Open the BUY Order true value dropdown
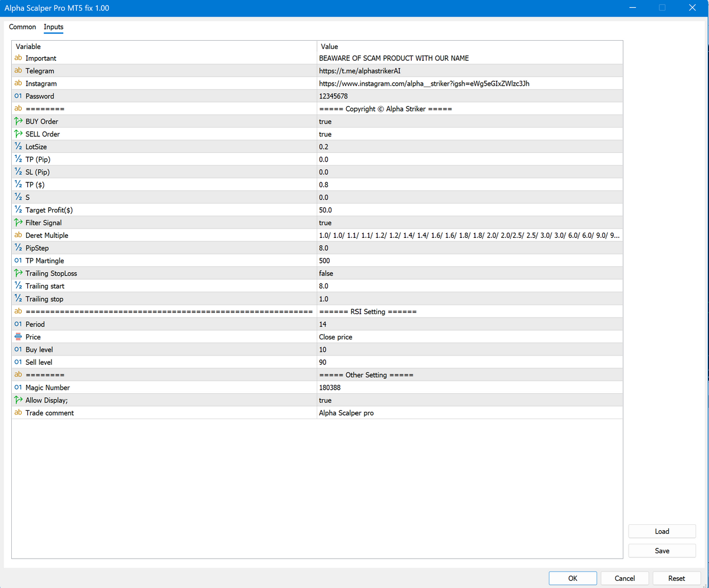Screen dimensions: 709x588 coord(470,122)
